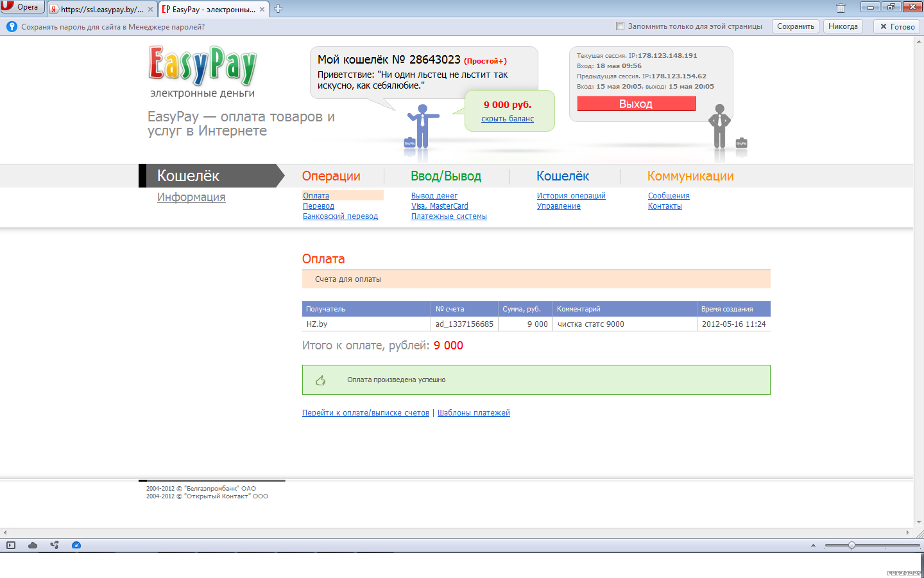
Task: Switch to the 'EasyPay - электронны...' tab
Action: [214, 9]
